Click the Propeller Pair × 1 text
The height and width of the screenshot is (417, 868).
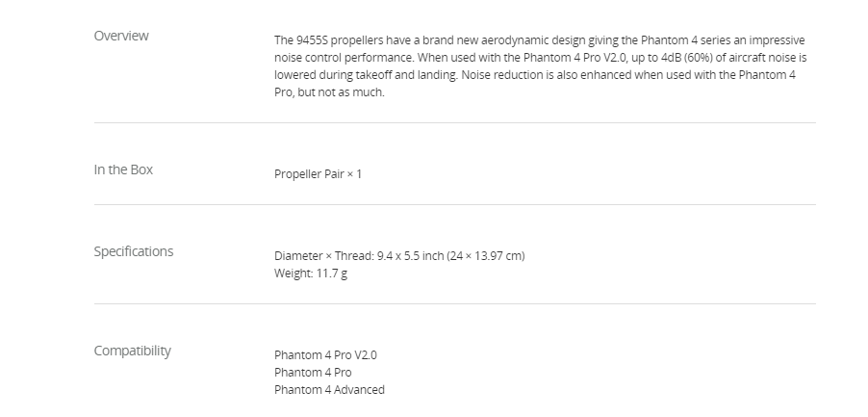point(318,174)
